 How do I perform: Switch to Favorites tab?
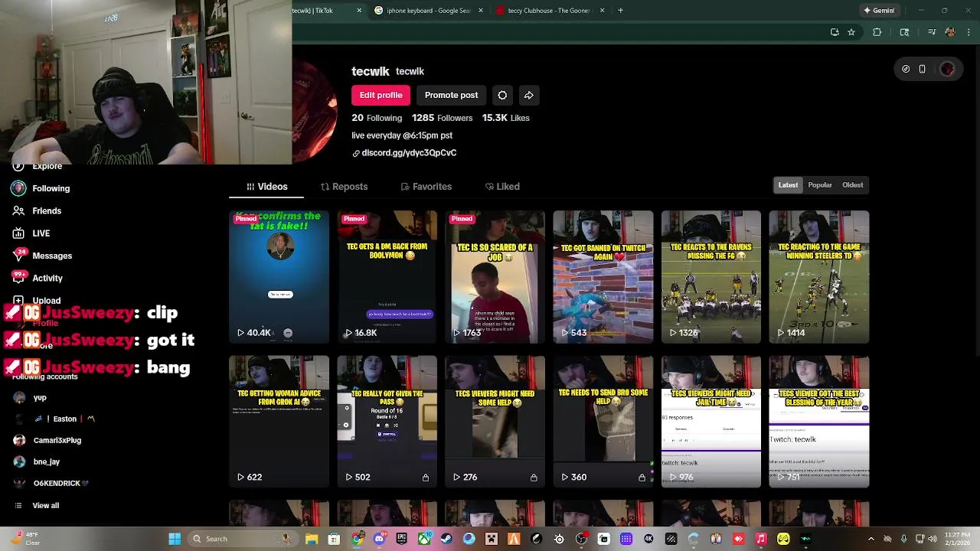[x=426, y=187]
